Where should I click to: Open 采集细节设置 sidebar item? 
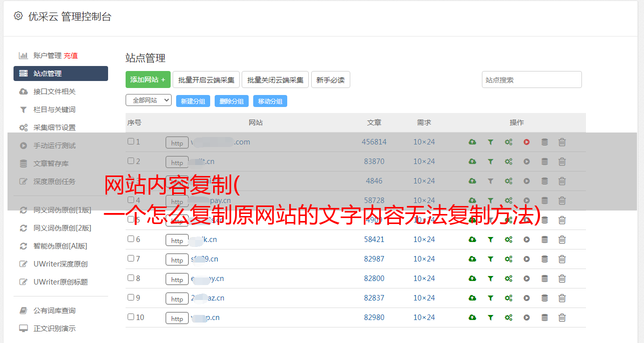click(55, 127)
